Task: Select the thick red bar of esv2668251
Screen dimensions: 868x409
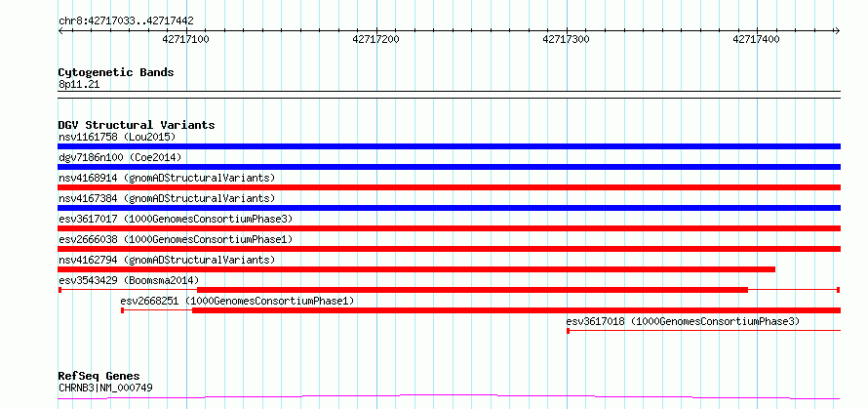Action: [x=517, y=310]
